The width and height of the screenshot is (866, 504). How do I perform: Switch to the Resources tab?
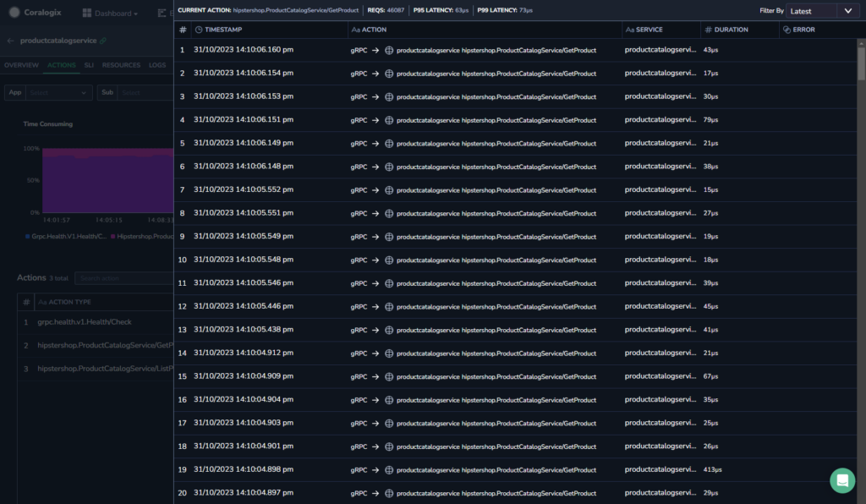121,65
